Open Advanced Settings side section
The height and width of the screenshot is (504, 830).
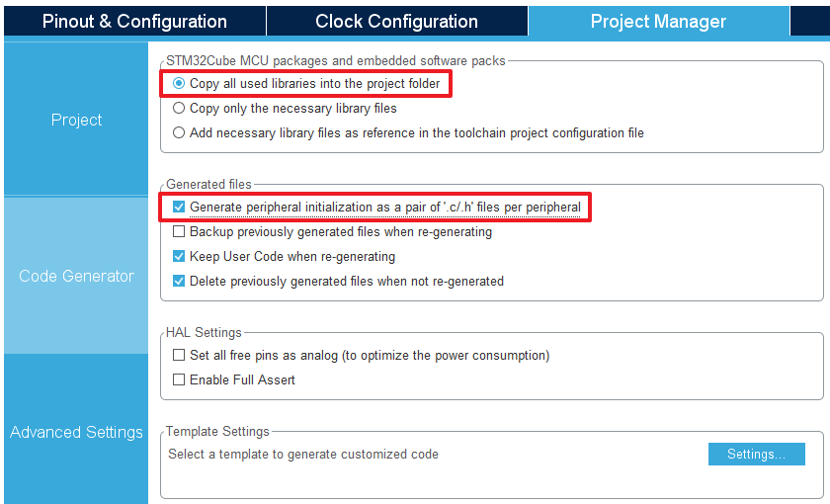(x=76, y=432)
